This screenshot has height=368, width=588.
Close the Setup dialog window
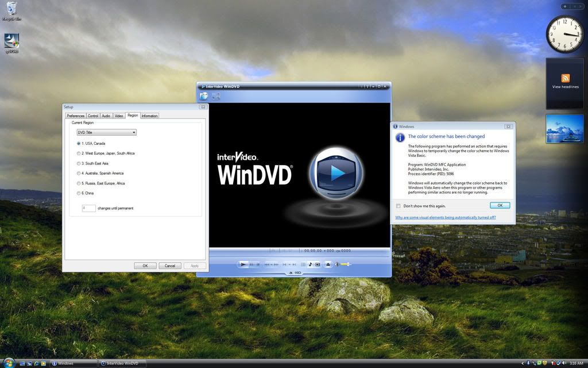(x=203, y=107)
